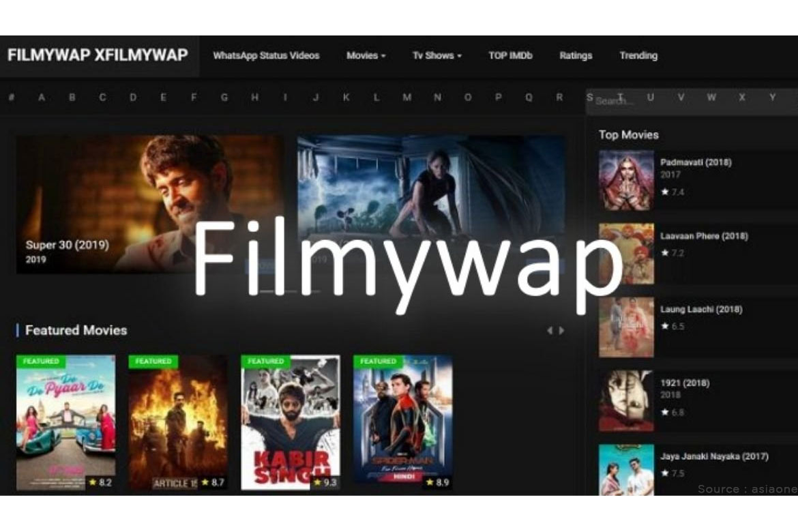Filter titles by letter L

pyautogui.click(x=376, y=98)
